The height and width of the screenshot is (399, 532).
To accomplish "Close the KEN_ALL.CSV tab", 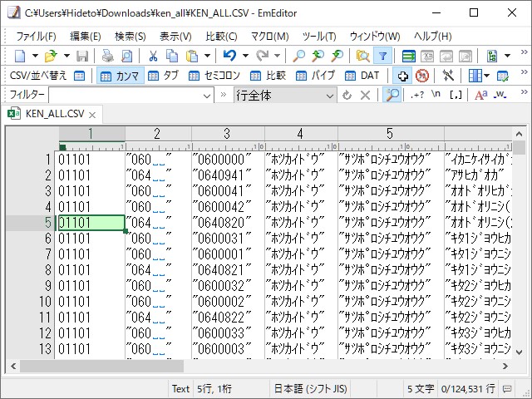I will click(92, 115).
